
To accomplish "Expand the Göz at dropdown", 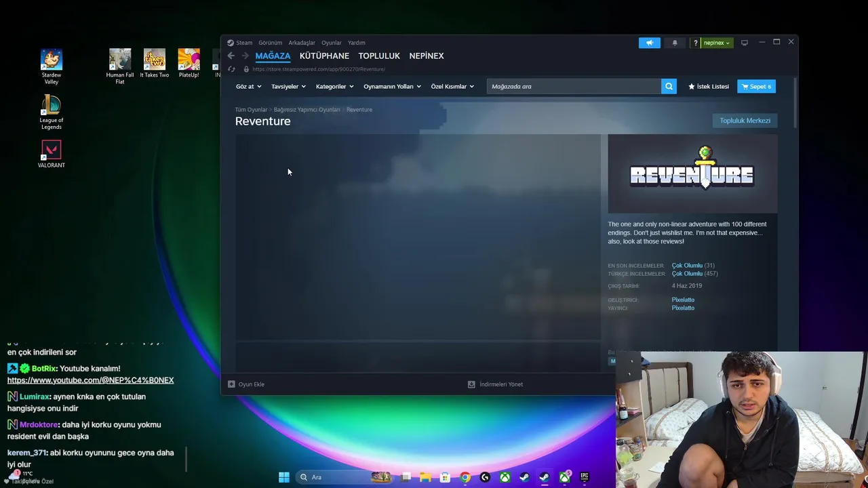I will point(248,86).
